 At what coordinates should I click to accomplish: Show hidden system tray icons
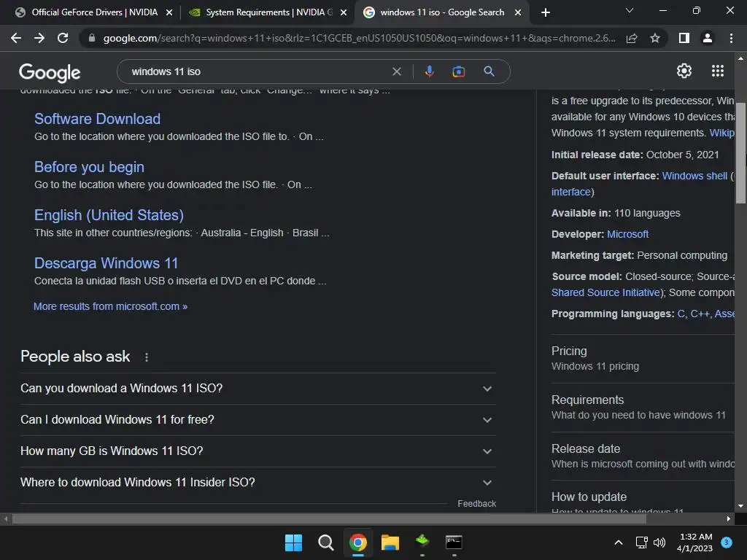click(x=619, y=542)
